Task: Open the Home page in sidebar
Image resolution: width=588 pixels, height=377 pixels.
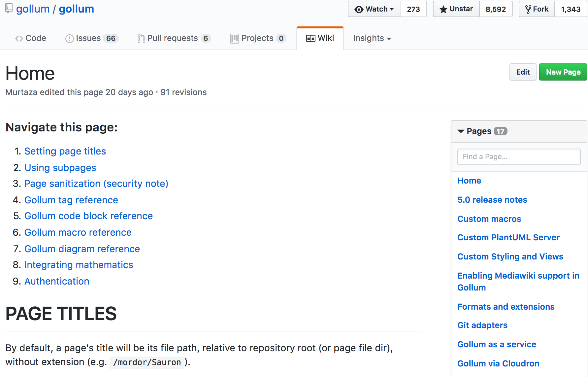Action: coord(469,181)
